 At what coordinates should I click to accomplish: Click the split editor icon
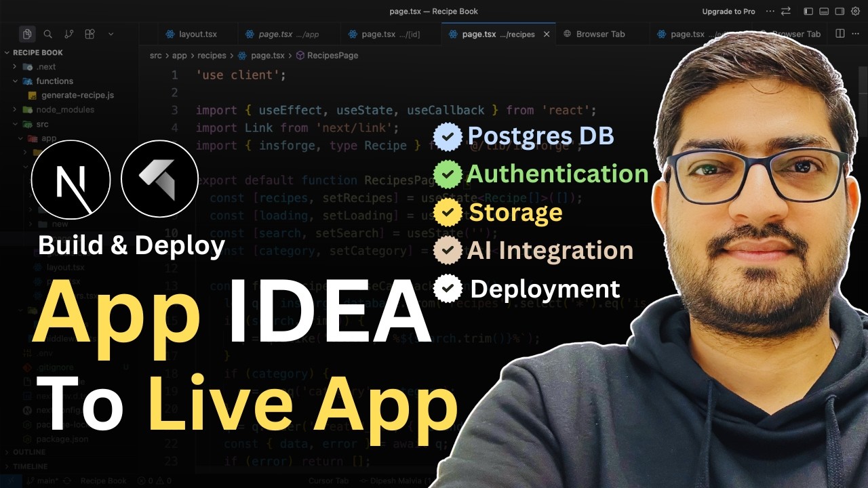coord(840,34)
